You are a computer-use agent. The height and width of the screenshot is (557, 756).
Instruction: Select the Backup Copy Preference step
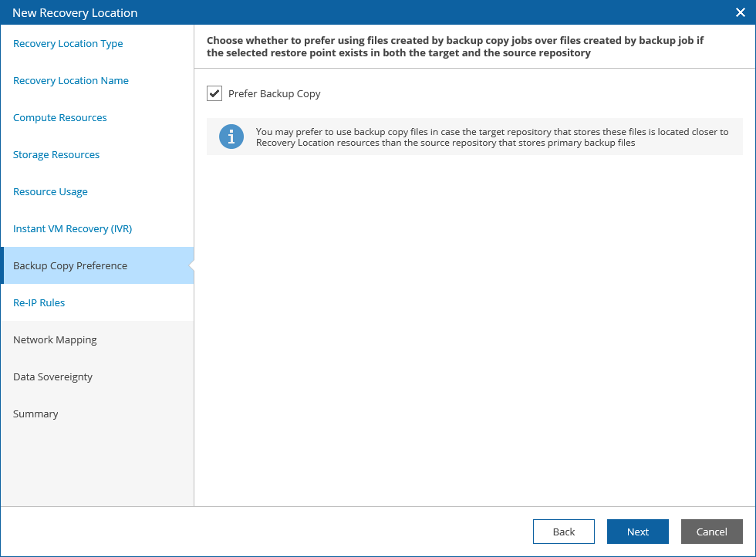point(70,266)
